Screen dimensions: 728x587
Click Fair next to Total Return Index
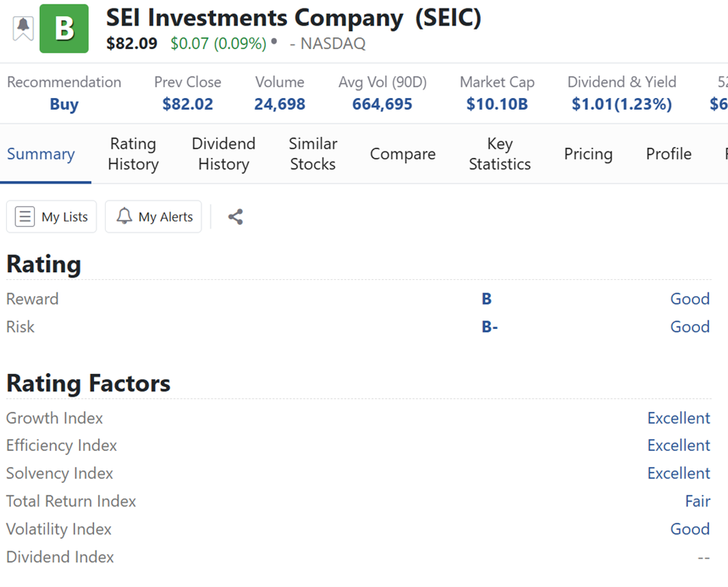[697, 501]
